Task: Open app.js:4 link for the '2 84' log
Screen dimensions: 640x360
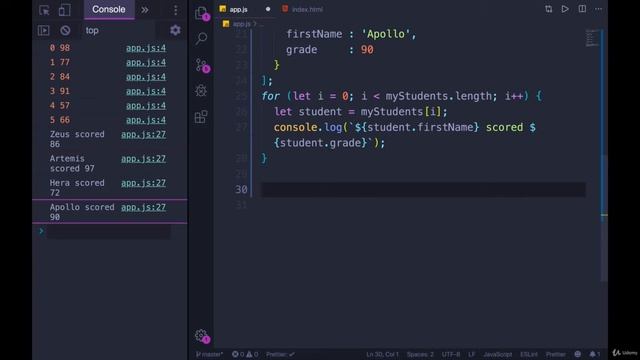Action: (x=146, y=77)
